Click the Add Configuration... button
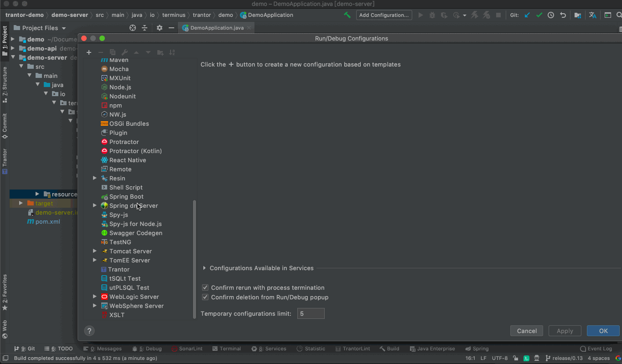Image resolution: width=622 pixels, height=364 pixels. pyautogui.click(x=384, y=15)
